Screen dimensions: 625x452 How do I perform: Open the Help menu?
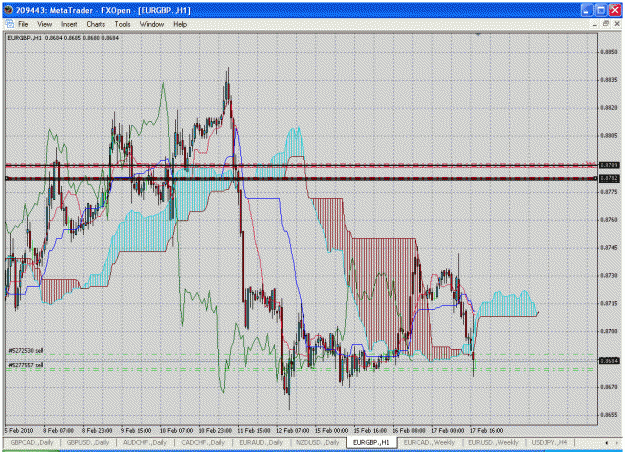pyautogui.click(x=180, y=24)
